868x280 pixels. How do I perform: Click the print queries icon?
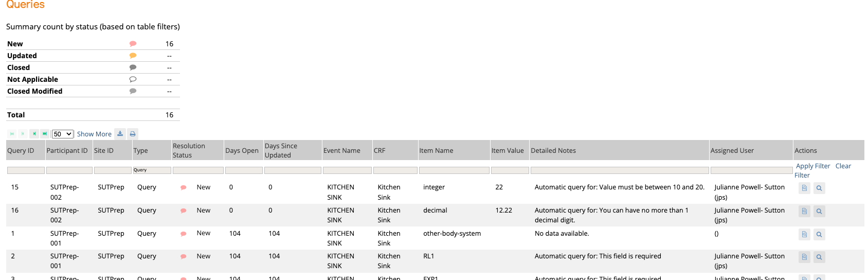pyautogui.click(x=133, y=134)
